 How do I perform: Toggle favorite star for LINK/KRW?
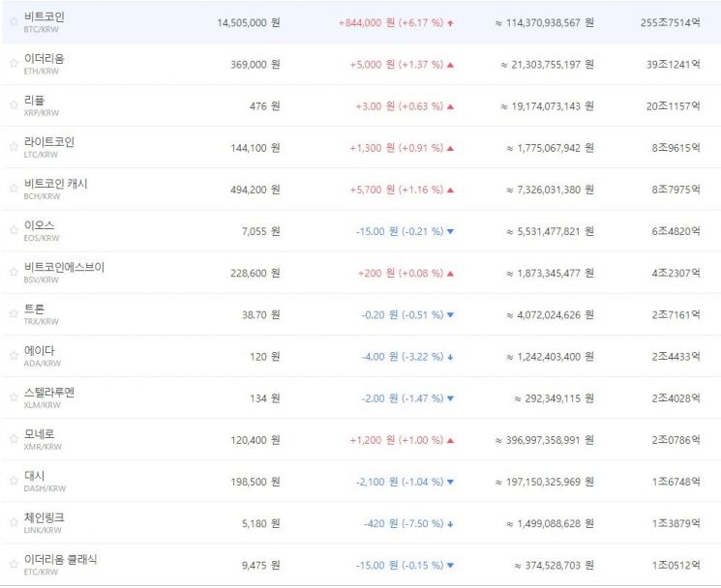click(14, 522)
